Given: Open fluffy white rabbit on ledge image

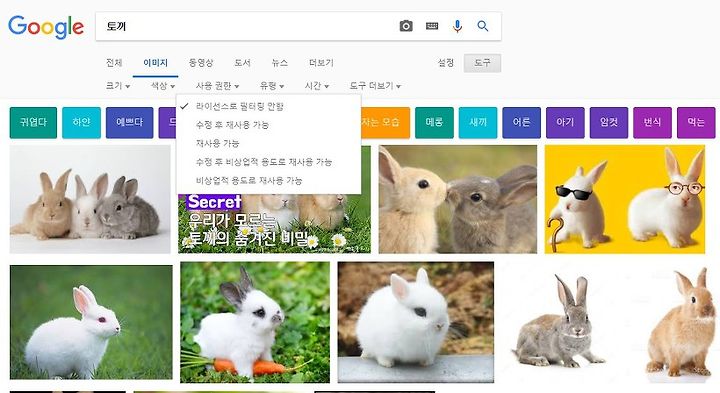Looking at the screenshot, I should (x=416, y=322).
